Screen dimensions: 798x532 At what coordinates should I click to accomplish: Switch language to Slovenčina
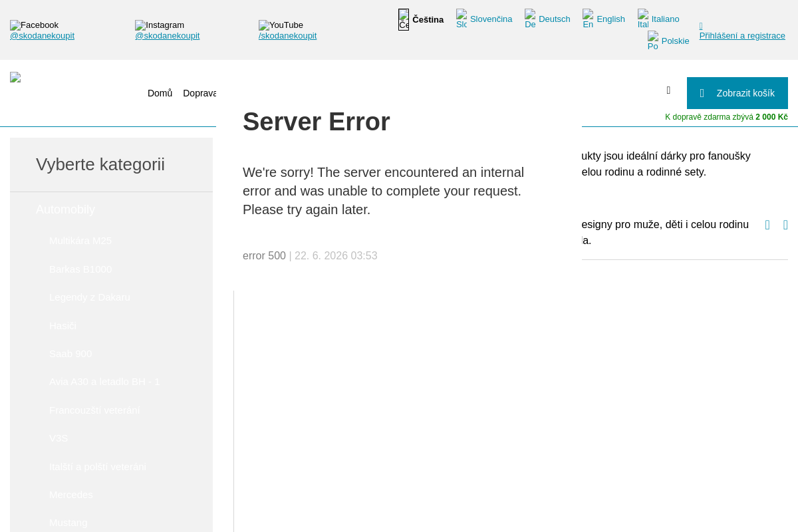(491, 19)
